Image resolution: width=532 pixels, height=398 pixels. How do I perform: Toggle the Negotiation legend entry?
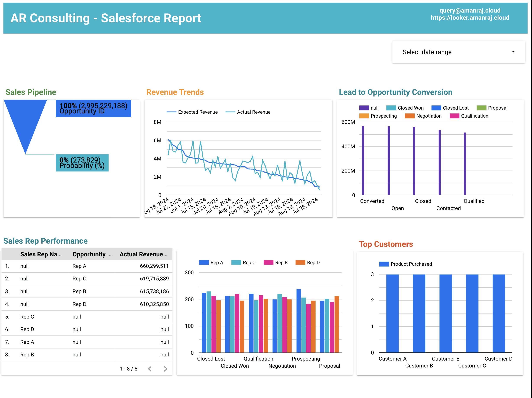pyautogui.click(x=409, y=116)
